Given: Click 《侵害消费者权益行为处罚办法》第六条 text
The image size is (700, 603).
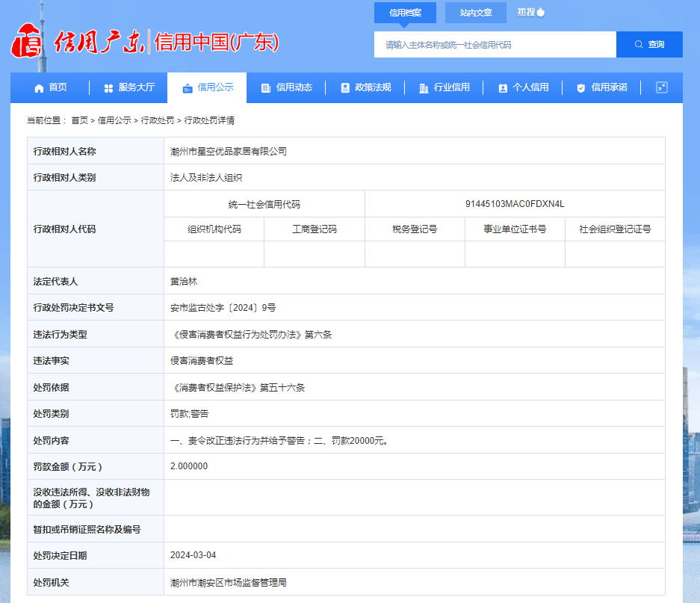Looking at the screenshot, I should pyautogui.click(x=251, y=335).
